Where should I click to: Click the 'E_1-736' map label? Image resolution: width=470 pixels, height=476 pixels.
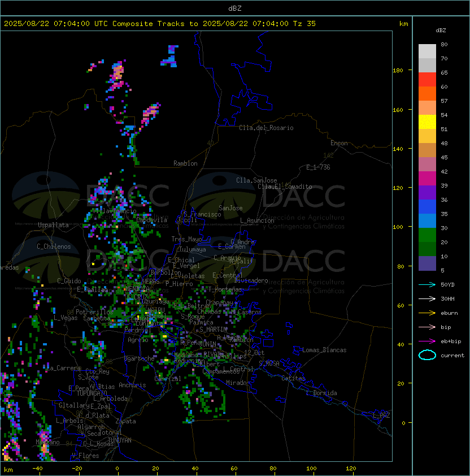coord(318,167)
